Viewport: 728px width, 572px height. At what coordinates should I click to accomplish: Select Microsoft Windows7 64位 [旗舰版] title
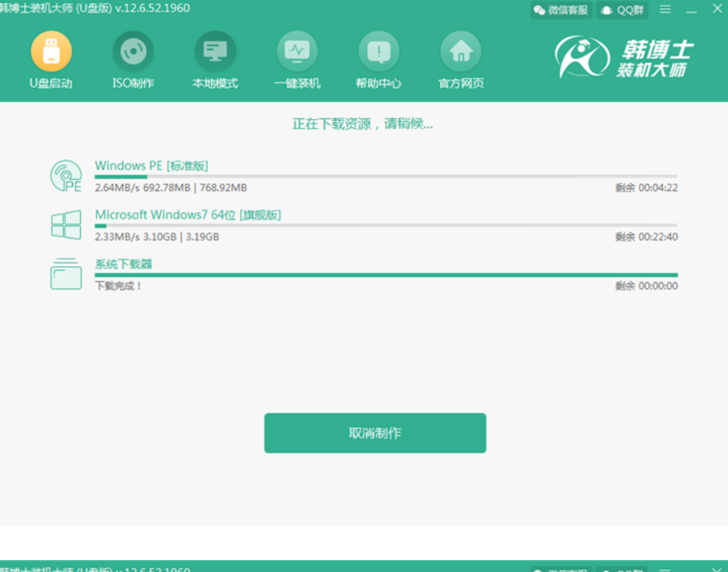coord(188,215)
